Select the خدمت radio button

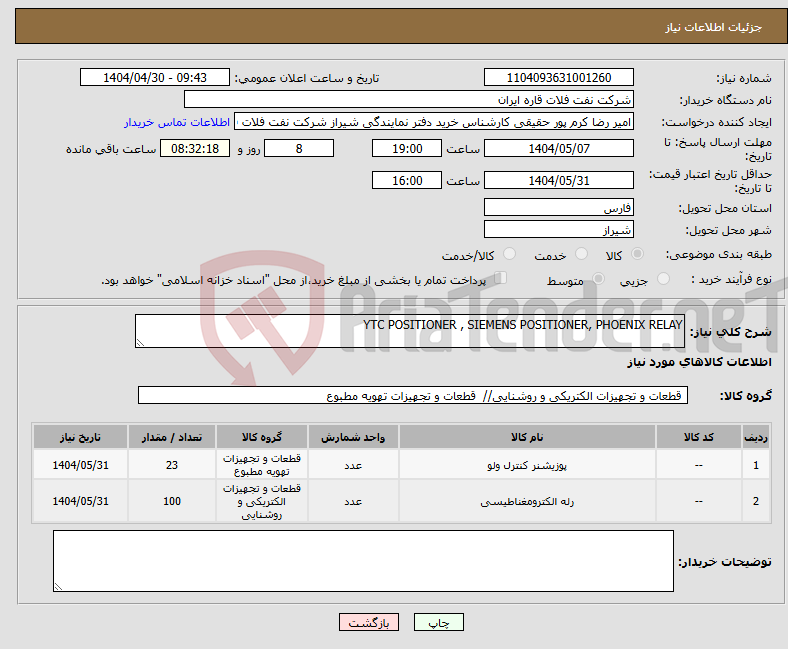581,254
